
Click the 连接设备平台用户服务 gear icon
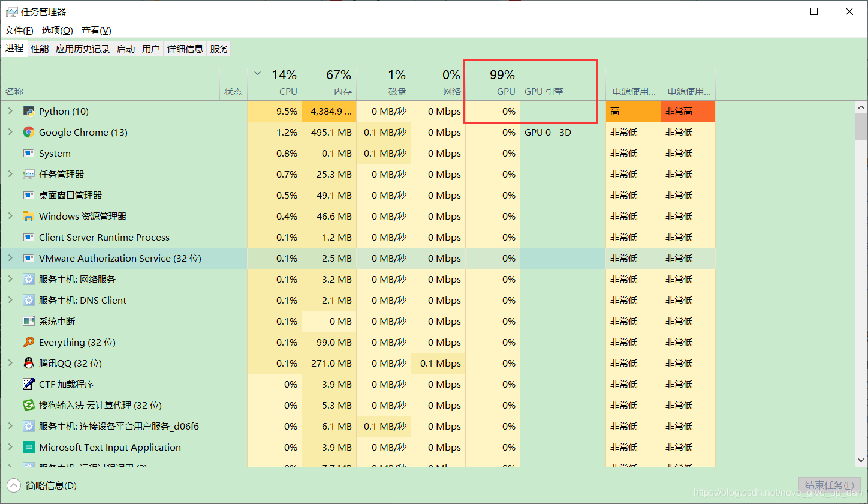(28, 426)
